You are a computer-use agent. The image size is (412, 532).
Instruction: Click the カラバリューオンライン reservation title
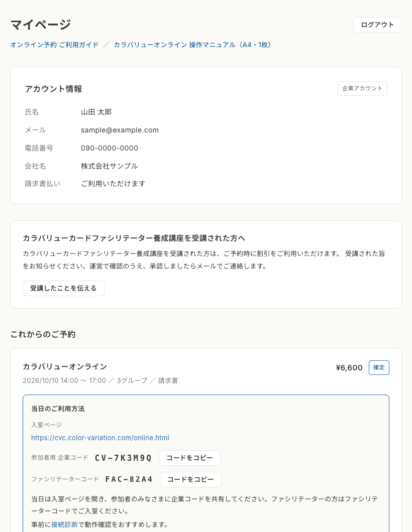click(x=65, y=366)
